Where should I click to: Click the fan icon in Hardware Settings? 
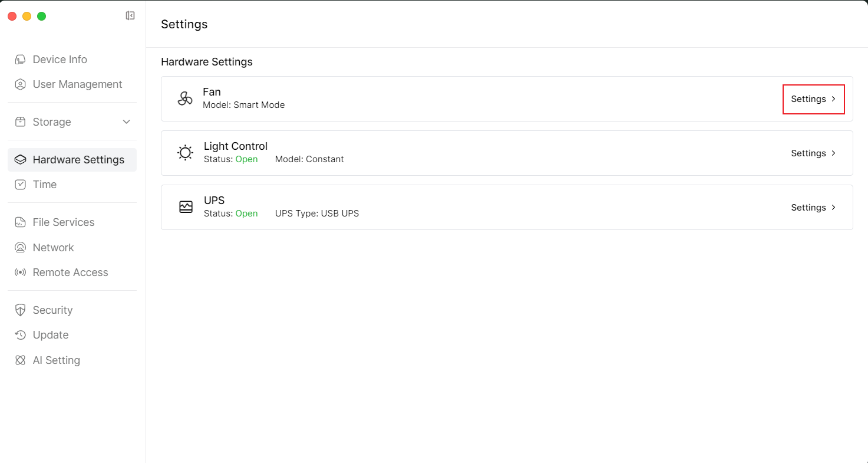[x=185, y=99]
